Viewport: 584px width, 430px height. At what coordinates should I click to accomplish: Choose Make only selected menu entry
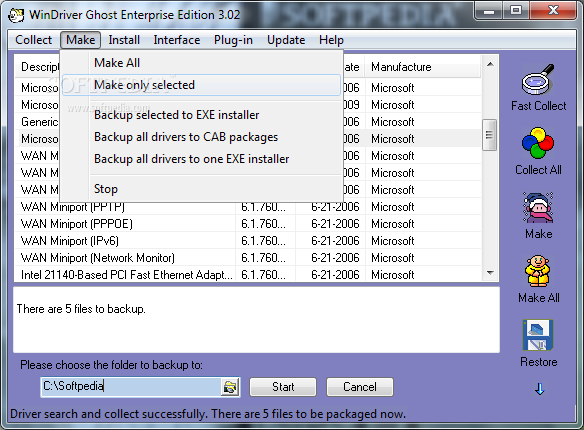tap(201, 85)
